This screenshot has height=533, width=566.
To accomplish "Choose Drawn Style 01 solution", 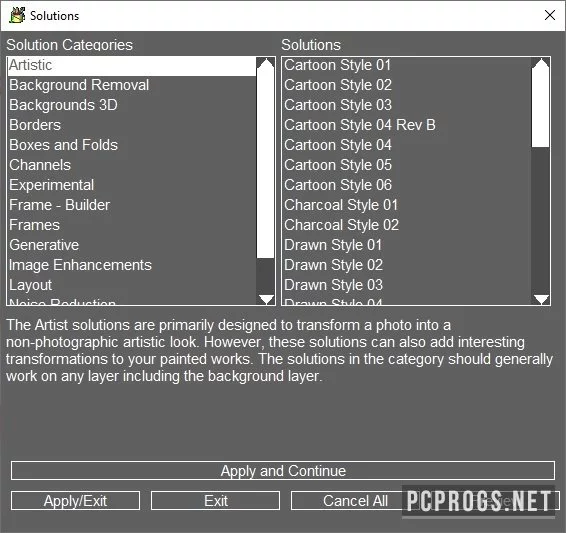I will coord(406,245).
